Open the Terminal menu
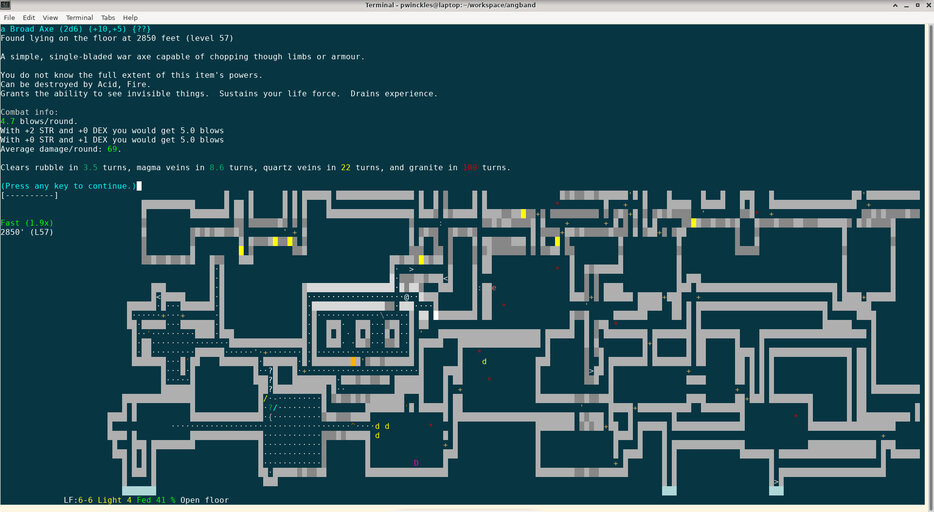Screen dimensions: 934x512 (x=79, y=17)
